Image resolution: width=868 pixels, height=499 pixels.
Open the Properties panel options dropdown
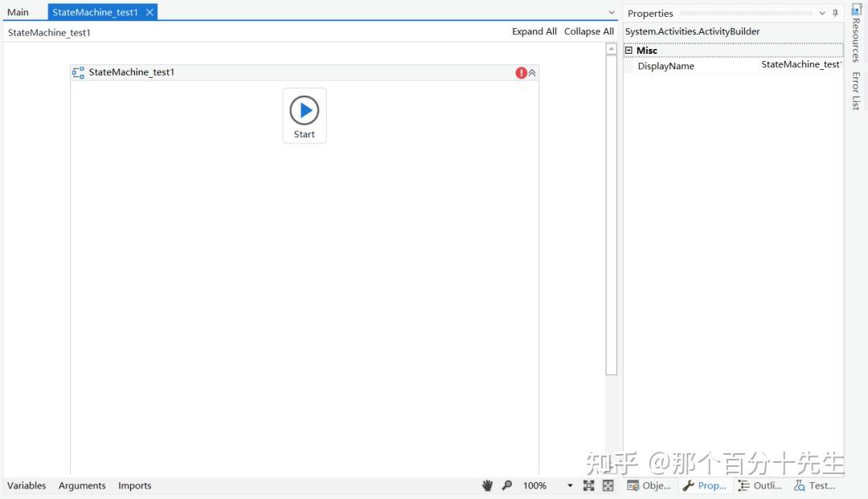821,13
